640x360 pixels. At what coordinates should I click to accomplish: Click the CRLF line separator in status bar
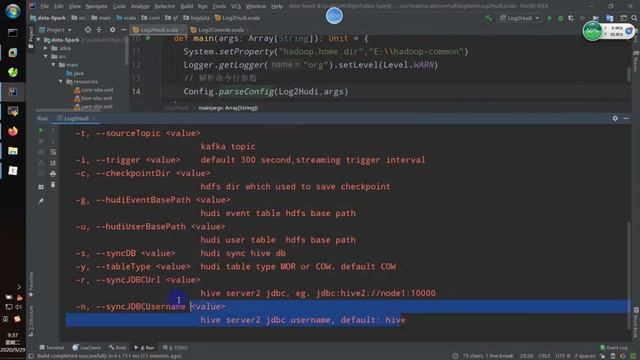pyautogui.click(x=544, y=356)
